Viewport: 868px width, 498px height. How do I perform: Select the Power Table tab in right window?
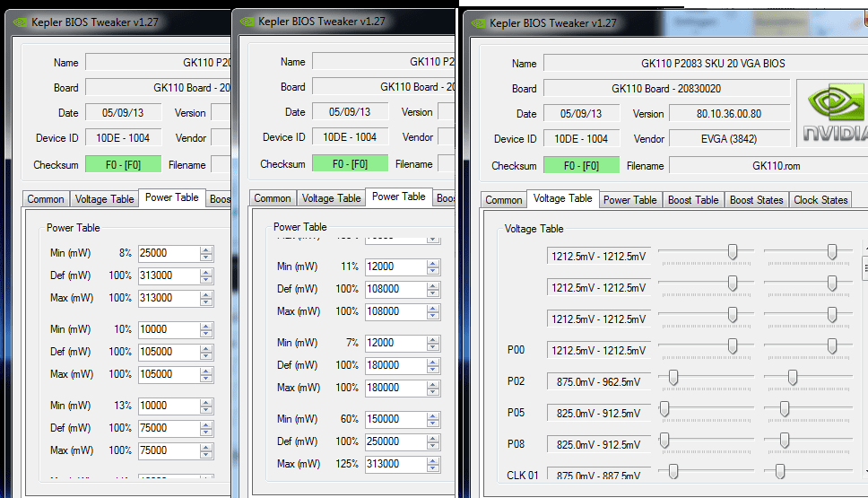[x=630, y=200]
